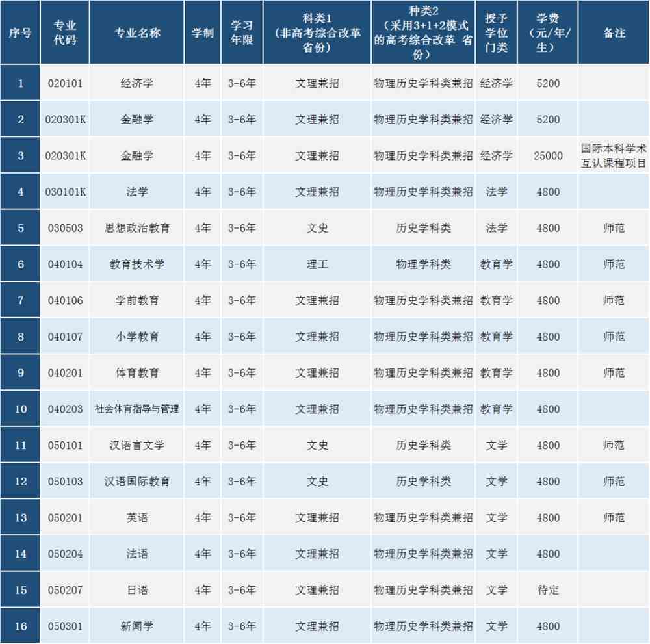Image resolution: width=650 pixels, height=644 pixels.
Task: Select degree 法学 cell in row 5
Action: click(496, 228)
